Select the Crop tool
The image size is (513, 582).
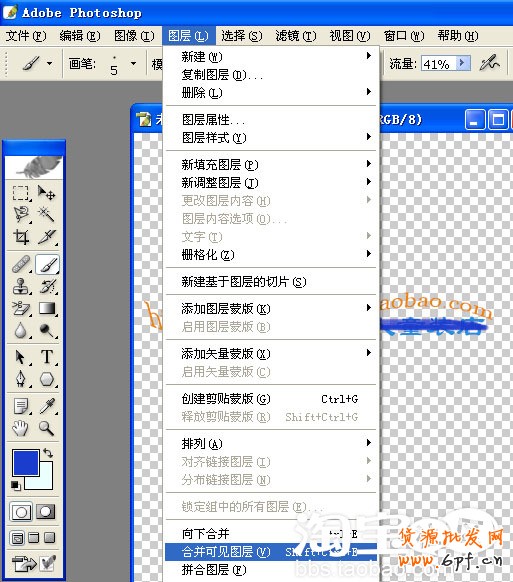coord(21,236)
